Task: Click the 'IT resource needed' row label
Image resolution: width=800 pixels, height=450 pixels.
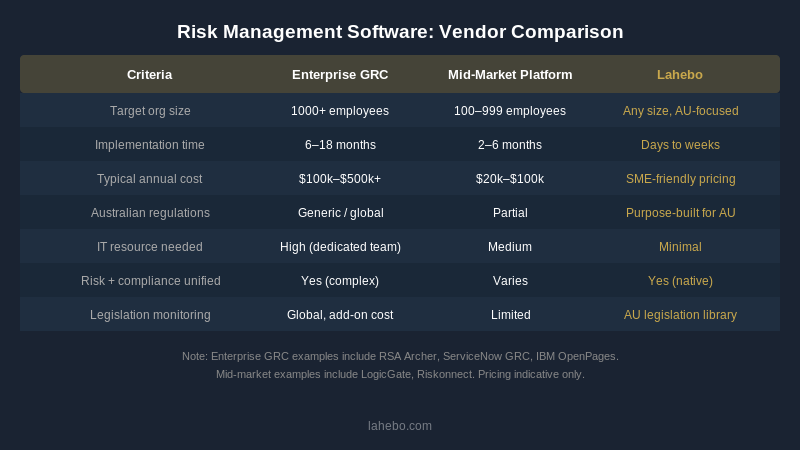Action: tap(149, 247)
